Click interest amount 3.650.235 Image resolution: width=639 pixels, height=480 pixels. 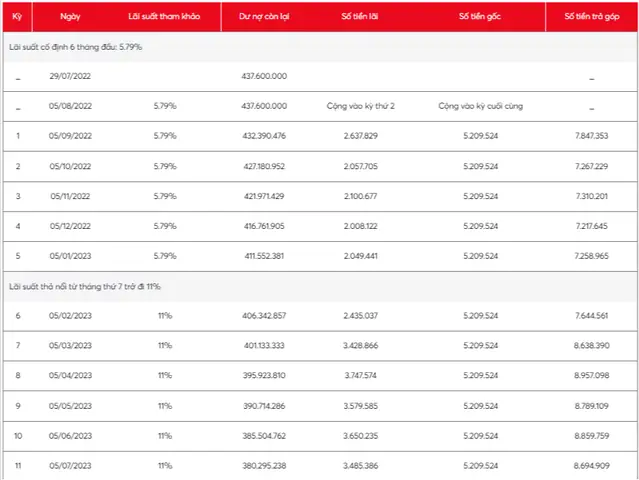(361, 436)
